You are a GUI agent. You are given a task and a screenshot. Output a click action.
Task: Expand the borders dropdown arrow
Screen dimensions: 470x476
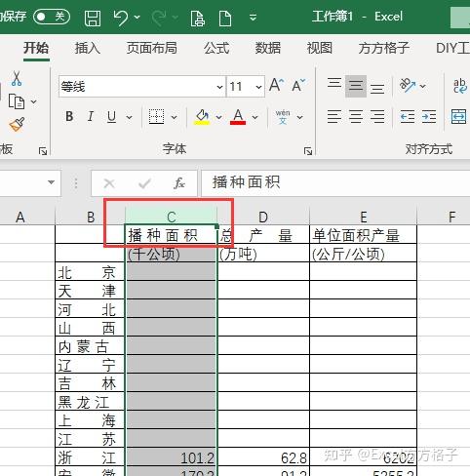175,117
